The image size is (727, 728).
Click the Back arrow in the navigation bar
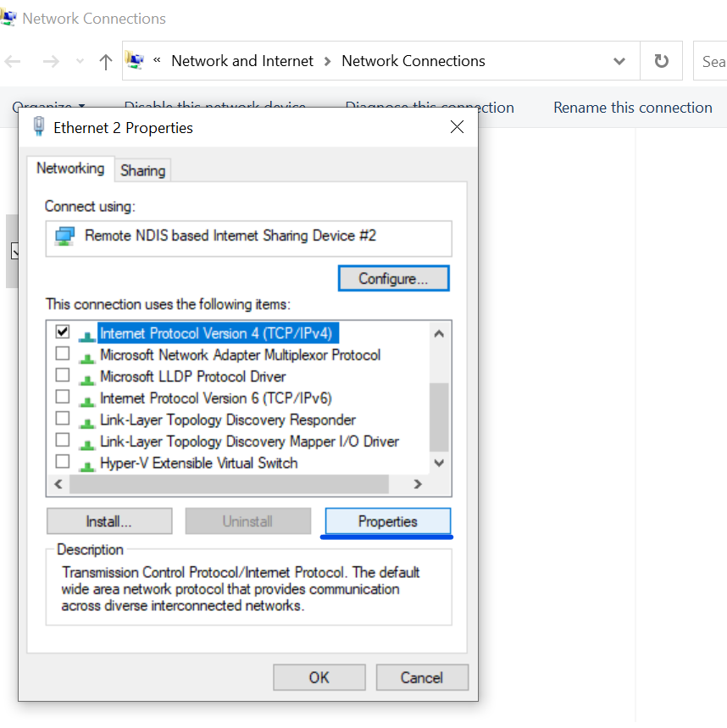[13, 61]
